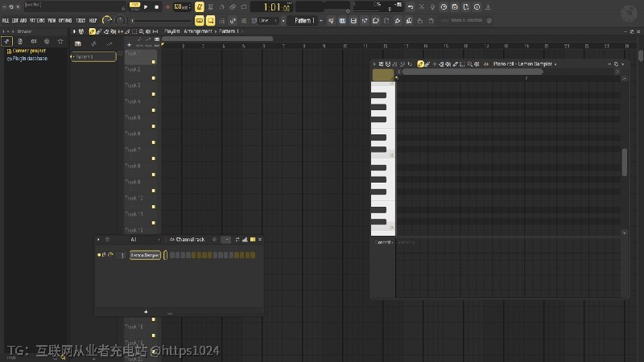Select the Browser audio/sounds tab icon
This screenshot has width=644, height=362.
tap(6, 42)
